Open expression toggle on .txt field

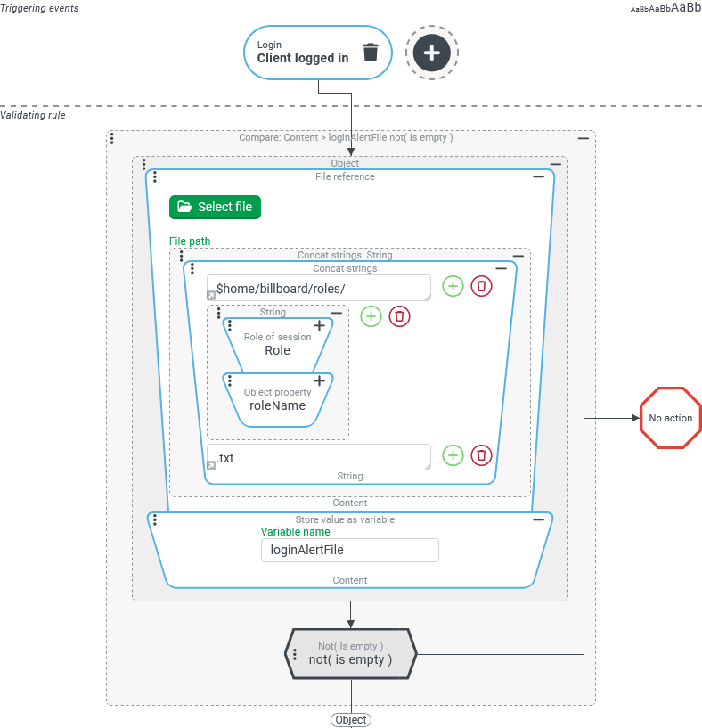[x=211, y=465]
